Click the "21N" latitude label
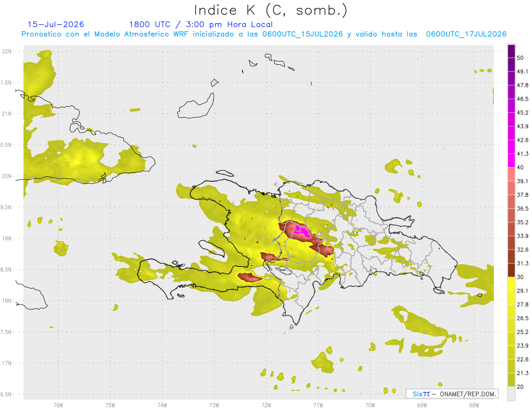This screenshot has height=411, width=532. coord(7,114)
